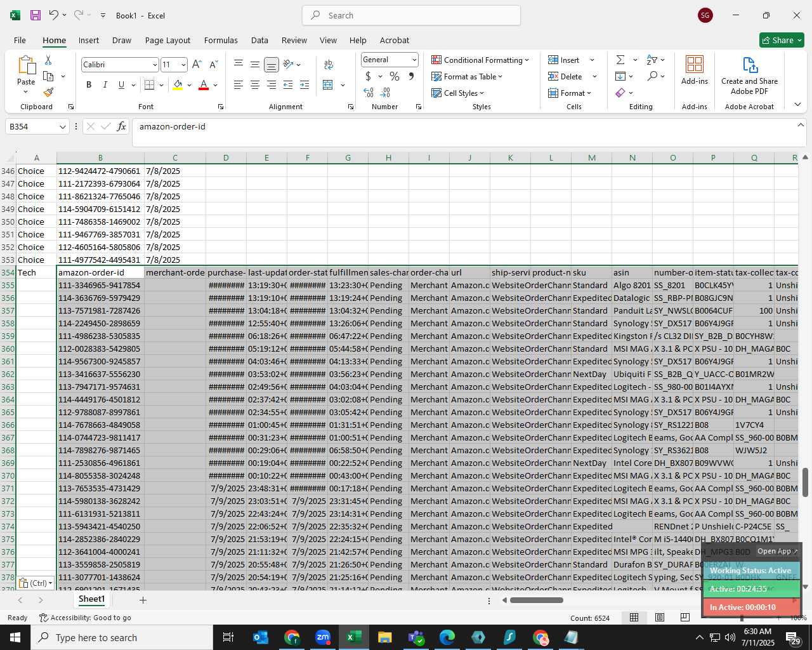Click the Share button
The image size is (812, 650).
click(782, 40)
